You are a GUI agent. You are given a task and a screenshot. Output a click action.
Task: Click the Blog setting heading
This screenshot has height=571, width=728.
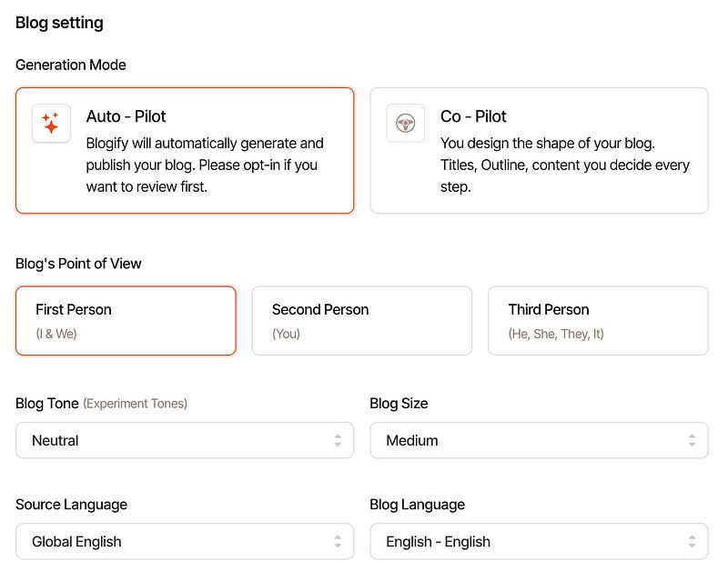click(59, 23)
